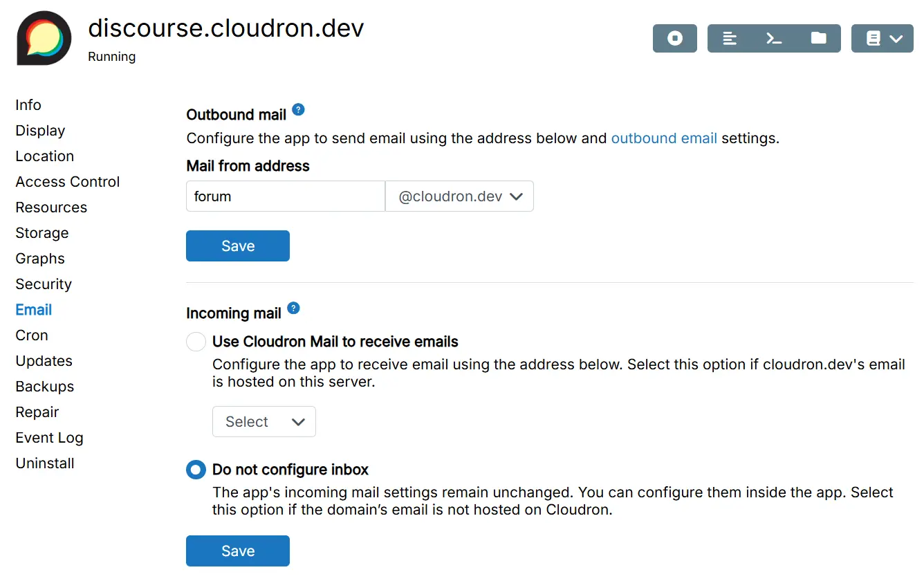This screenshot has height=581, width=924.
Task: Click the Discourse app logo
Action: (44, 38)
